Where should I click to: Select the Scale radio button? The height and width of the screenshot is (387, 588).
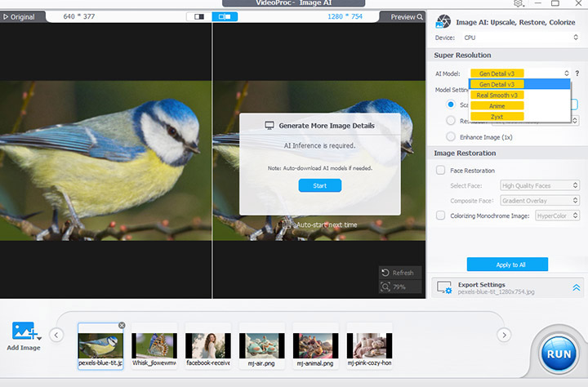451,105
